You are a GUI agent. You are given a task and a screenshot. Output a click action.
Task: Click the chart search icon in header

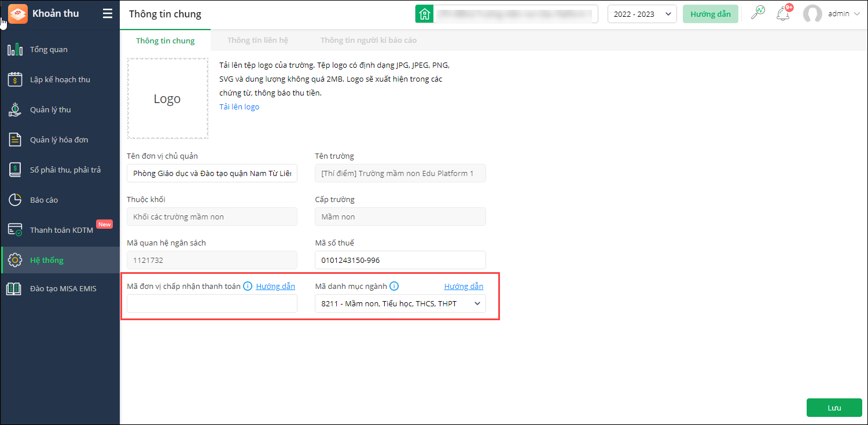[x=757, y=13]
